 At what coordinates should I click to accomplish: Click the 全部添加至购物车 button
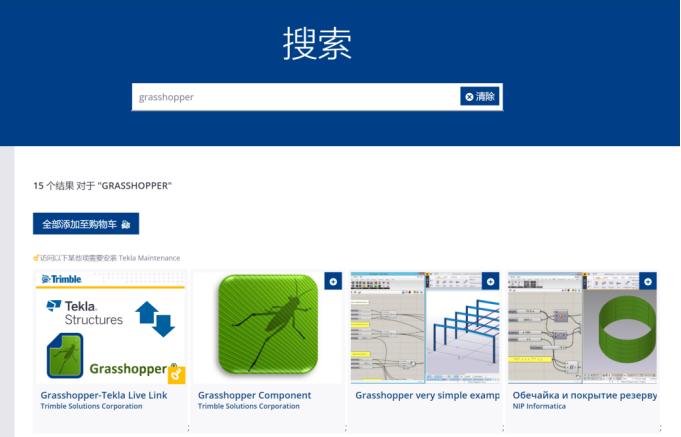click(86, 224)
